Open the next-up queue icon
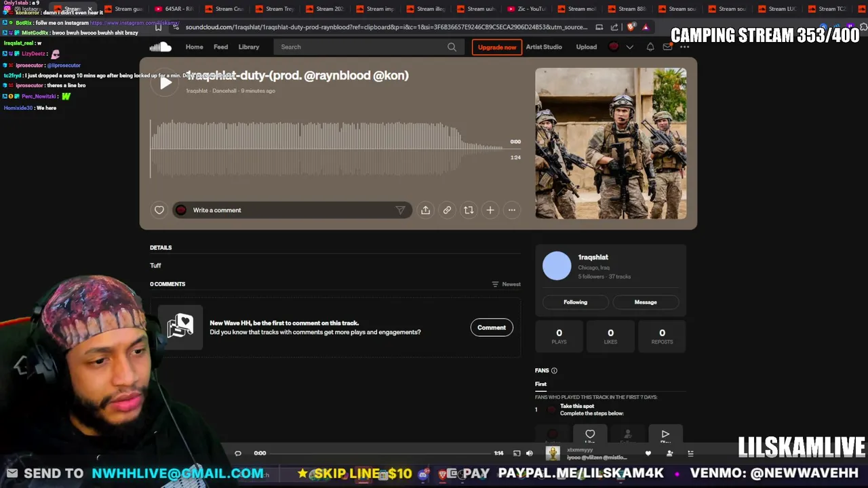Image resolution: width=868 pixels, height=488 pixels. 690,453
